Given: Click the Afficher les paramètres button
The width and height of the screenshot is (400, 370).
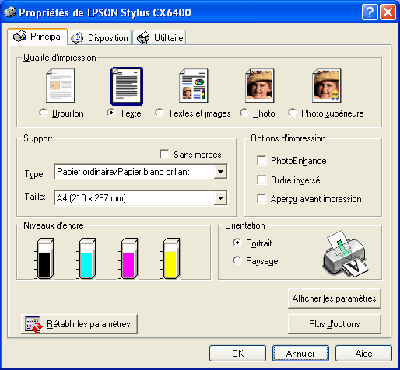Looking at the screenshot, I should 334,298.
